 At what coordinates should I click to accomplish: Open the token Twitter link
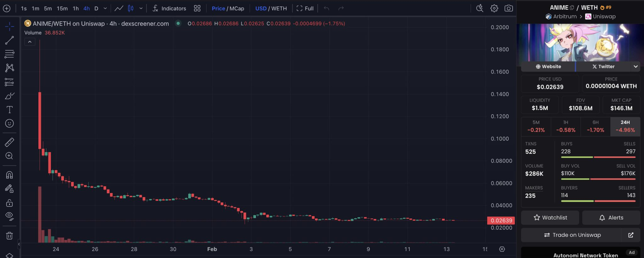(603, 66)
